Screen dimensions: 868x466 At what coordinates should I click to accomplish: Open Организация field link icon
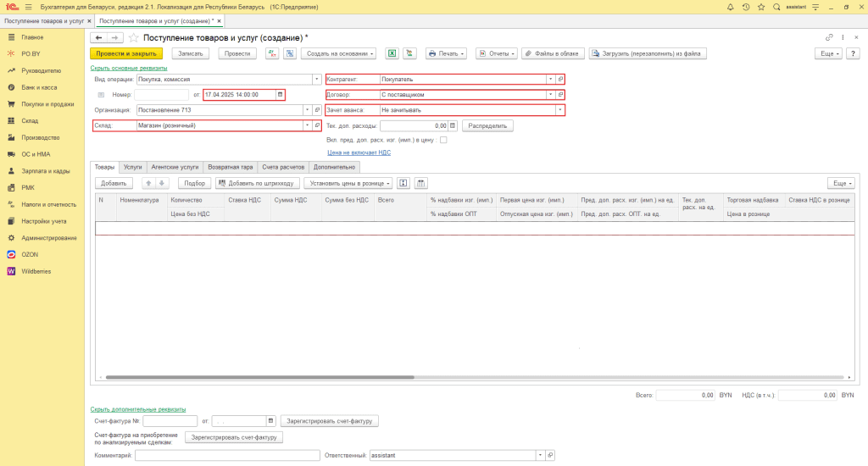(x=317, y=110)
